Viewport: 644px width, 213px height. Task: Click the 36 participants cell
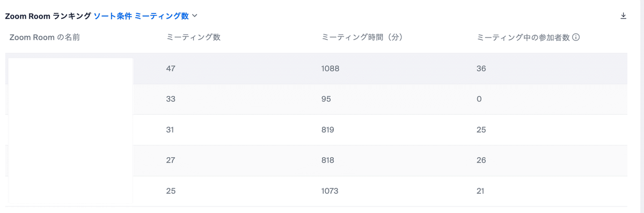click(481, 69)
